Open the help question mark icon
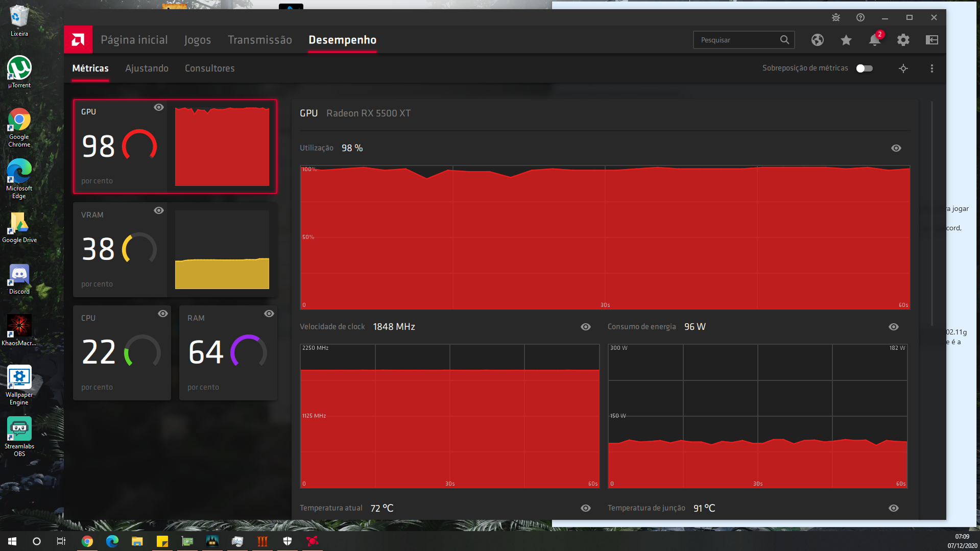Image resolution: width=980 pixels, height=551 pixels. (861, 17)
